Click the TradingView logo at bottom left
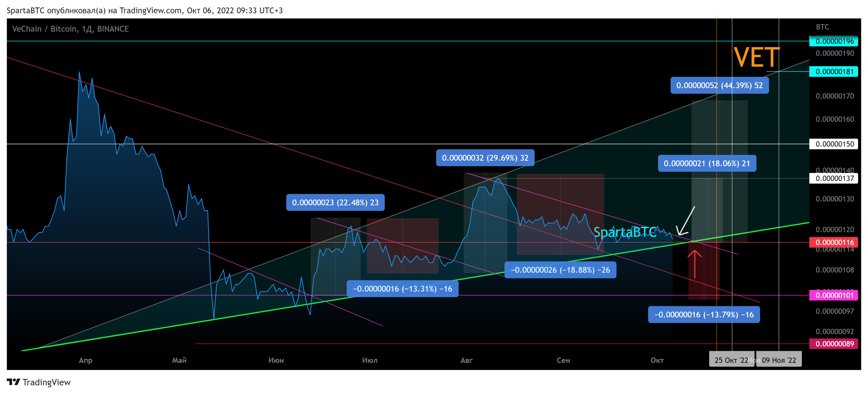Screen dimensions: 868x394 (38, 382)
